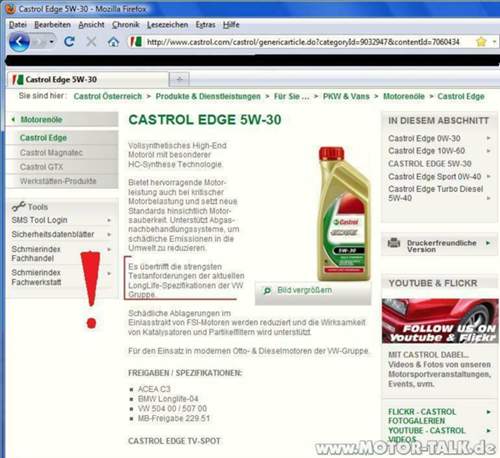500x458 pixels.
Task: Click Castrol Österreich breadcrumb link
Action: (x=108, y=96)
